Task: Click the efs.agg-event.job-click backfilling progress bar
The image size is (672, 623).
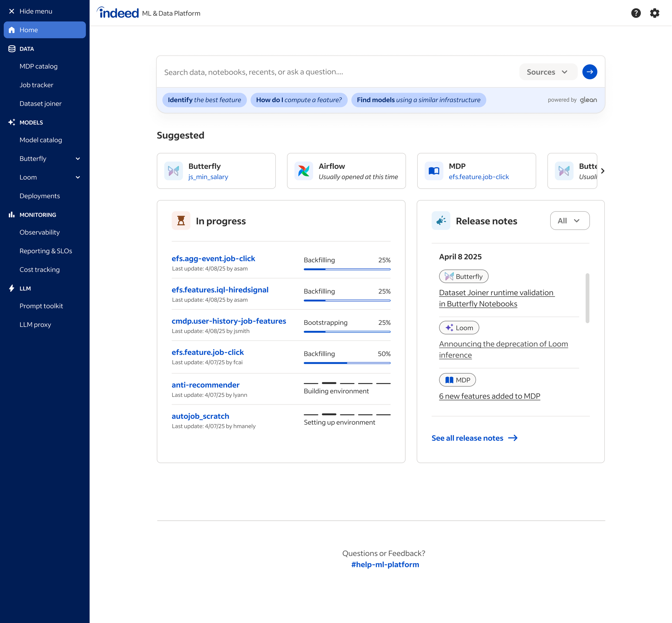Action: [347, 269]
